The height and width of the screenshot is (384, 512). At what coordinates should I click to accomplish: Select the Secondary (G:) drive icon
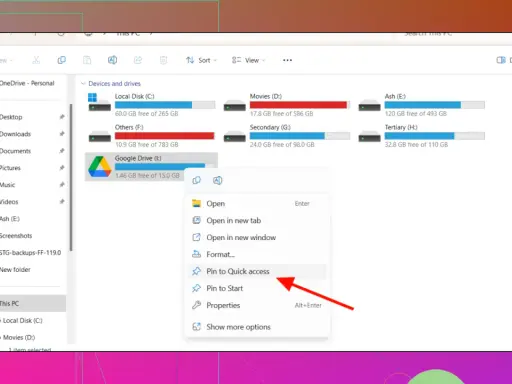pyautogui.click(x=235, y=137)
